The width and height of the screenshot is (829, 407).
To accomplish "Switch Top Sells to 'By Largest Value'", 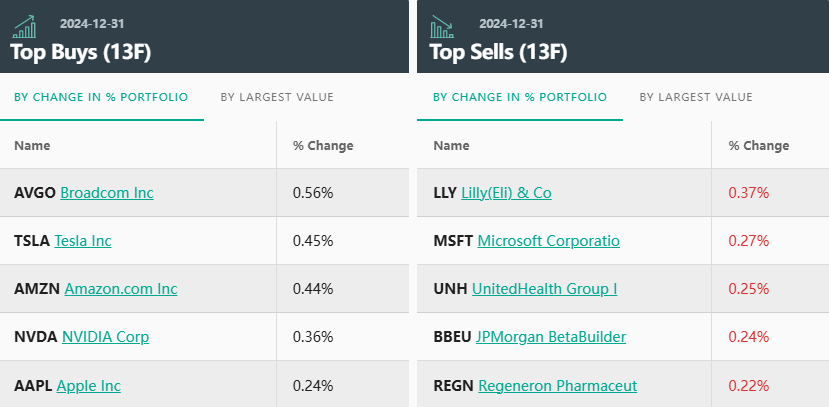I will pyautogui.click(x=696, y=97).
